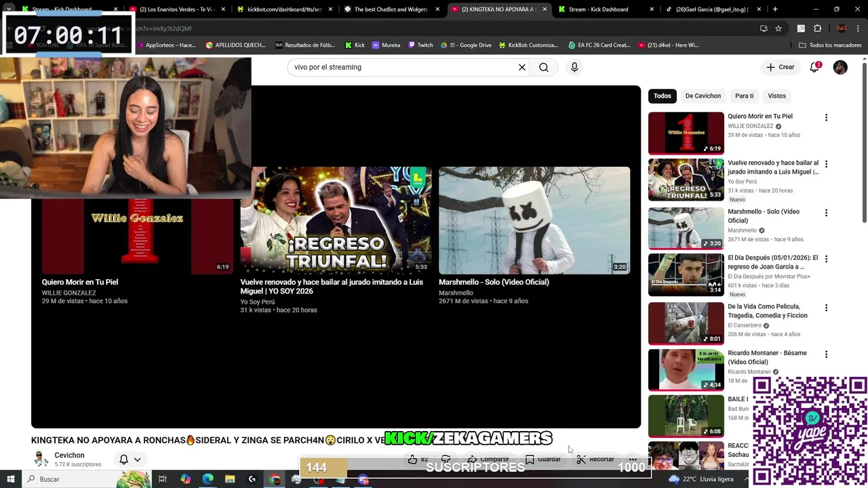The height and width of the screenshot is (488, 868).
Task: Open Copilot icon on taskbar
Action: tap(185, 479)
